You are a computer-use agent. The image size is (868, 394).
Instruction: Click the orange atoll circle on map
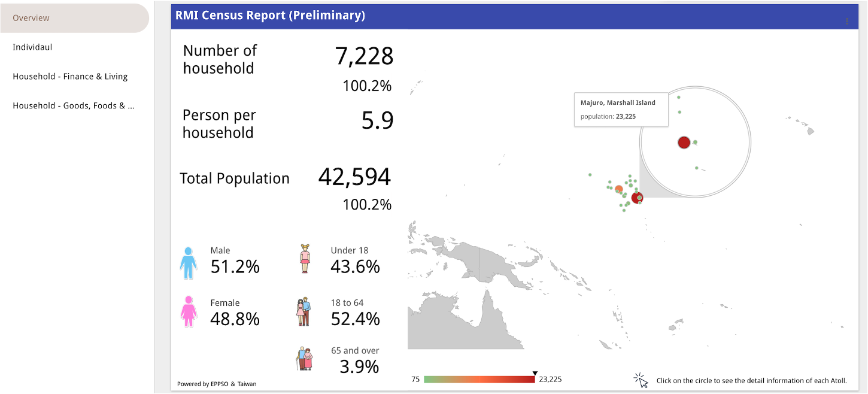[x=619, y=189]
